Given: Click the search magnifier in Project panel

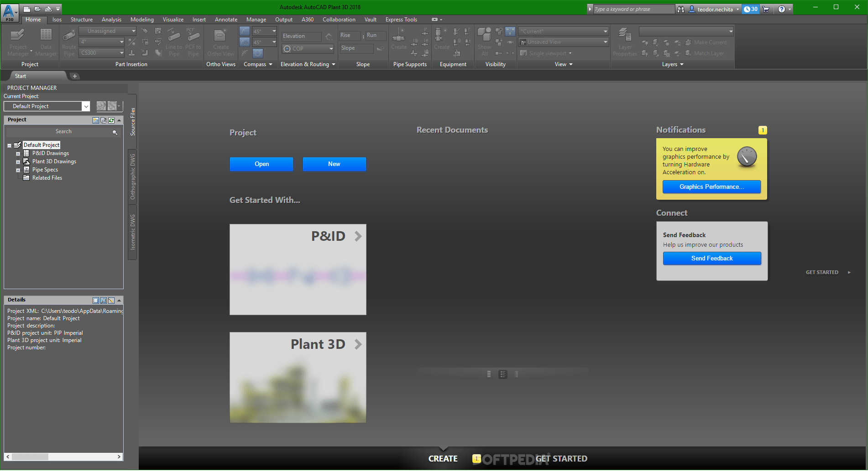Looking at the screenshot, I should pyautogui.click(x=115, y=132).
